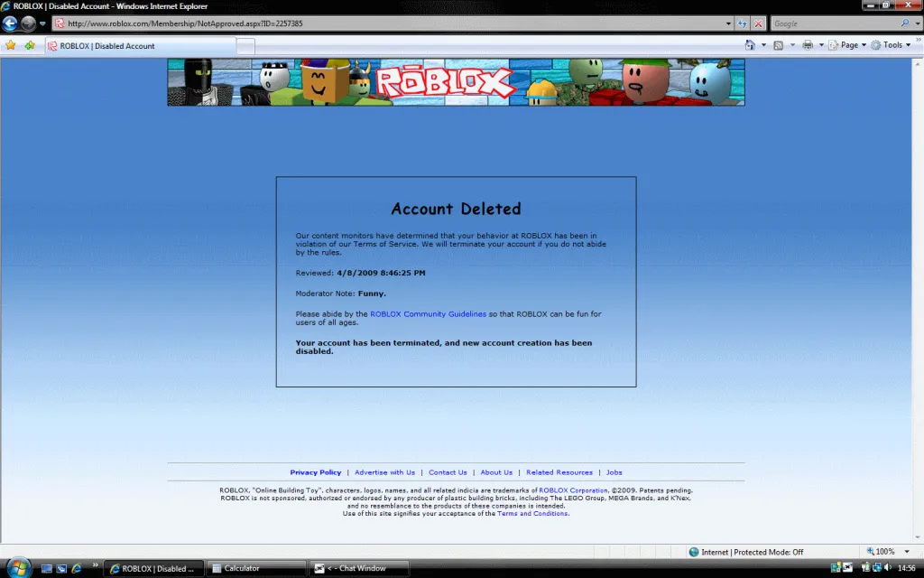Viewport: 924px width, 578px height.
Task: Click the Stop loading red X icon
Action: pyautogui.click(x=759, y=23)
